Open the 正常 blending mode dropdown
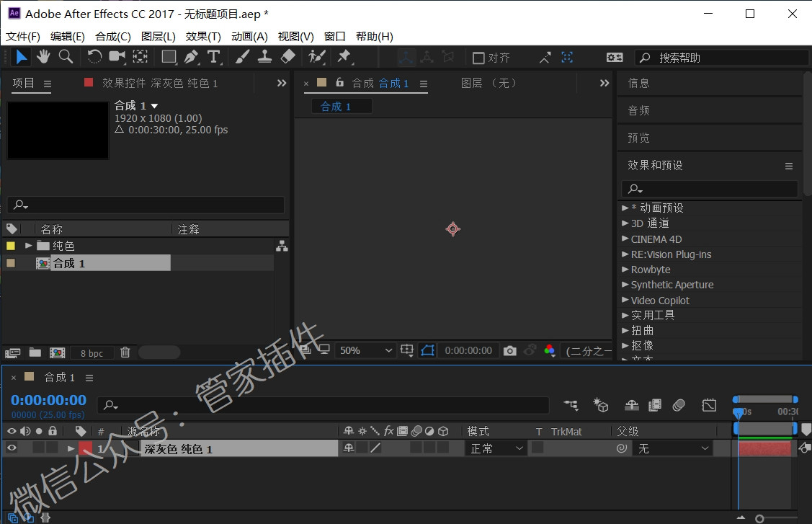This screenshot has height=524, width=812. 496,448
